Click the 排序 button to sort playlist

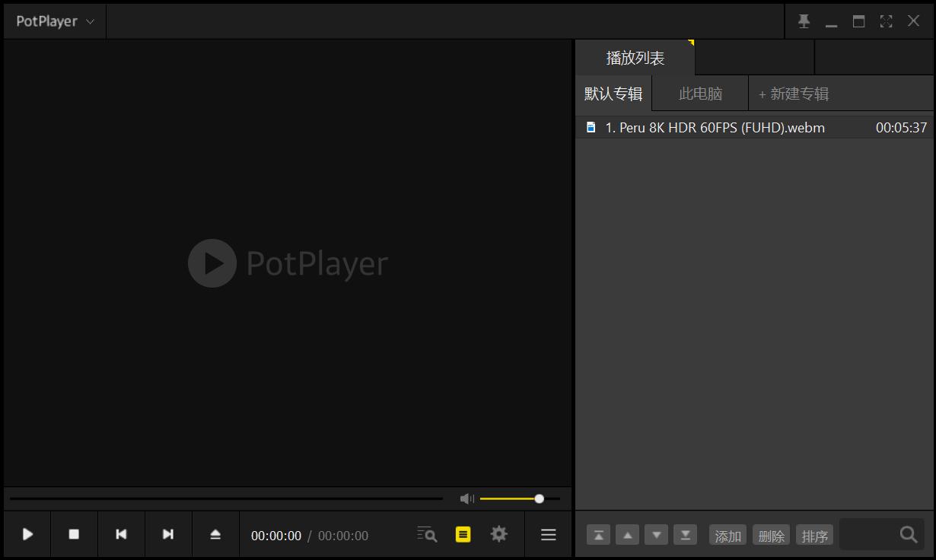coord(814,535)
